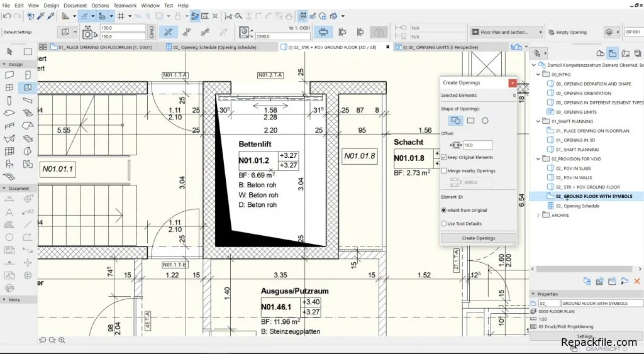The image size is (644, 354).
Task: Collapse the 00_INTRO folder
Action: point(538,74)
